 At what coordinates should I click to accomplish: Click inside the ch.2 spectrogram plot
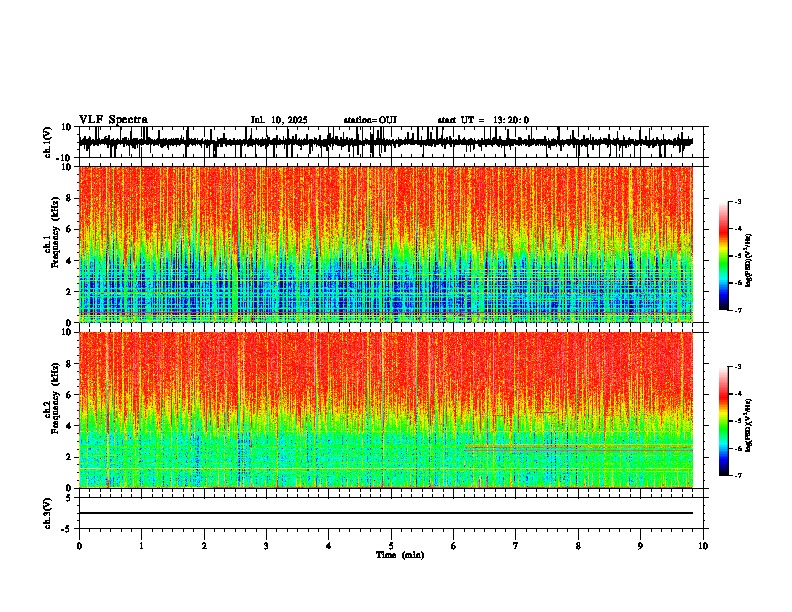[x=386, y=410]
